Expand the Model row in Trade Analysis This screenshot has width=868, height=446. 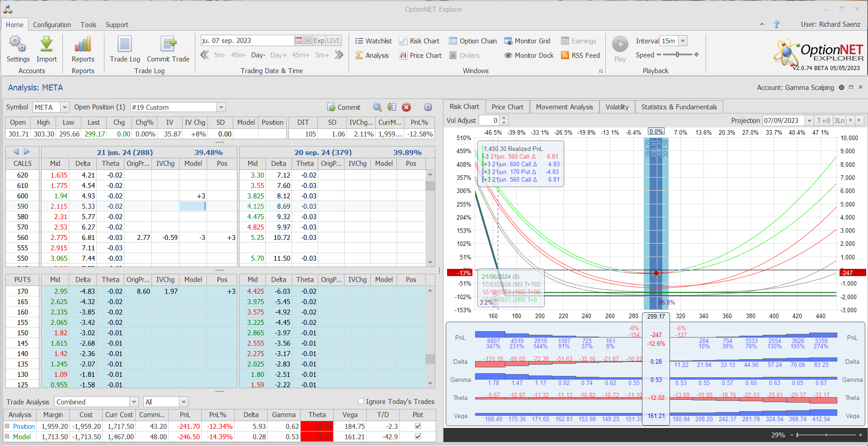(x=7, y=437)
